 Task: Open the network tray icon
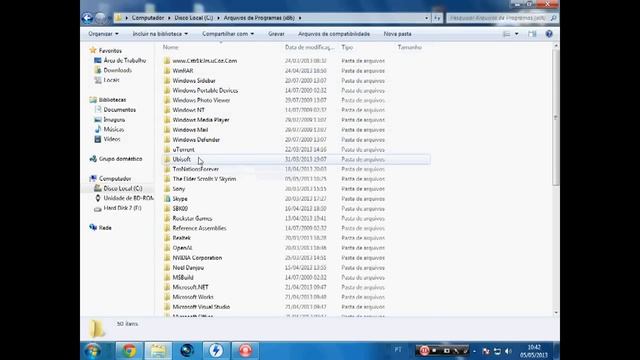pyautogui.click(x=497, y=351)
